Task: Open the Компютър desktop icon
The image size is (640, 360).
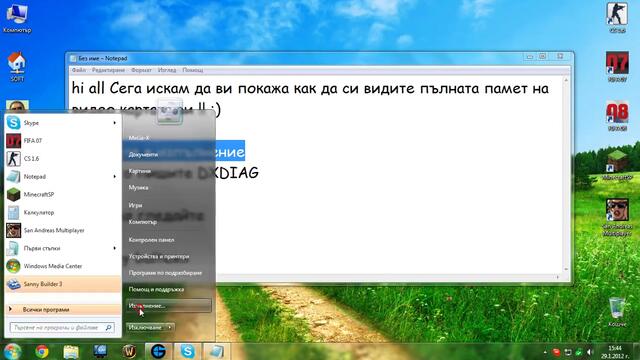Action: tap(17, 18)
